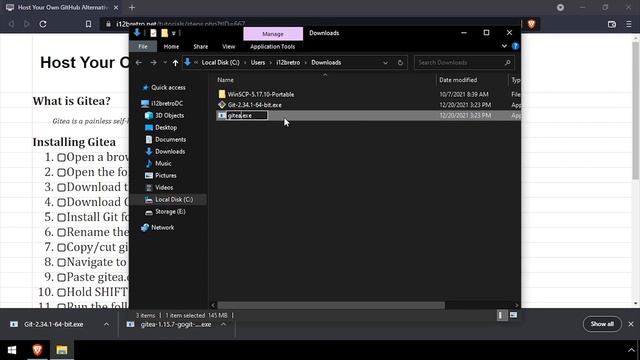
Task: Tick the 'Rename the' step checkbox
Action: click(x=61, y=233)
